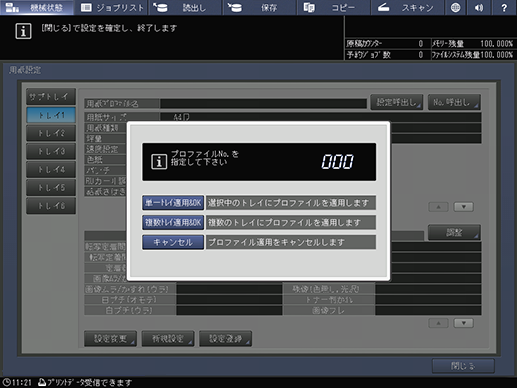Switch to the ジョブリスト tab
This screenshot has height=388, width=517.
[112, 7]
